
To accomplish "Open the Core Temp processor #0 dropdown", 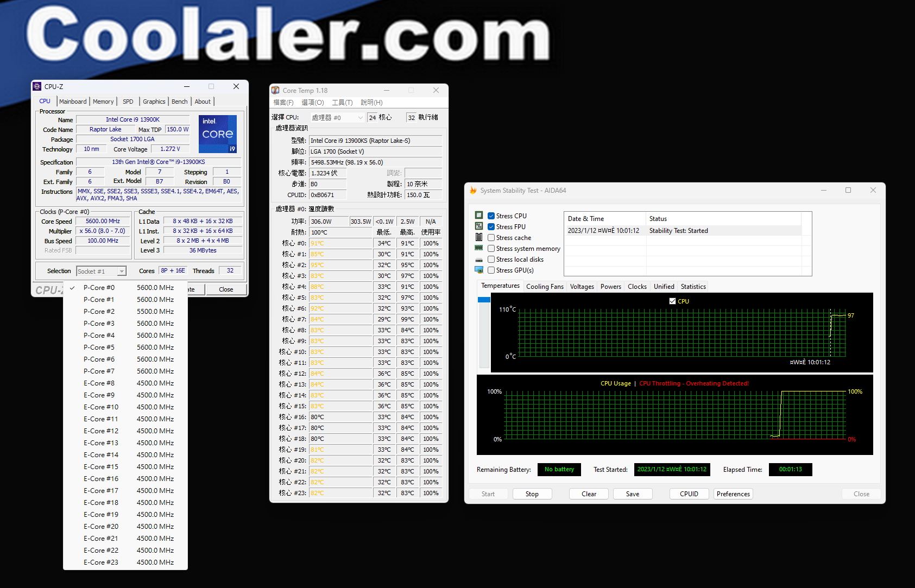I will [x=337, y=117].
